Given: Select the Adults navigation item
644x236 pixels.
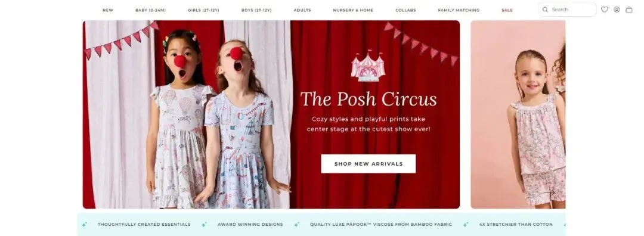Looking at the screenshot, I should pyautogui.click(x=302, y=10).
